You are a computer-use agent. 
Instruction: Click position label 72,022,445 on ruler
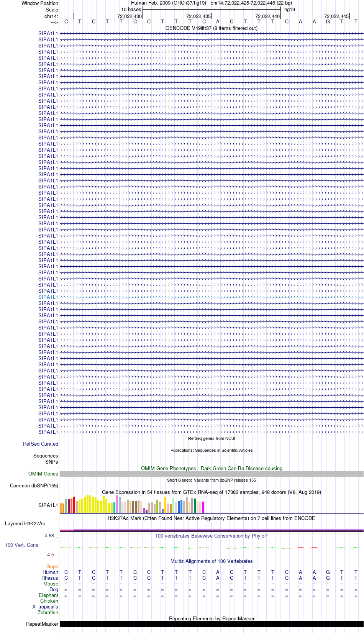tap(336, 16)
